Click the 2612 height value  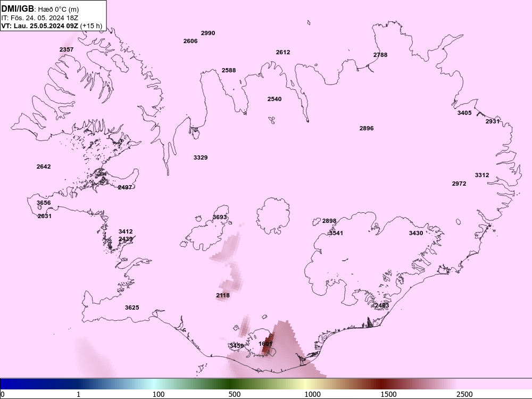click(x=283, y=52)
